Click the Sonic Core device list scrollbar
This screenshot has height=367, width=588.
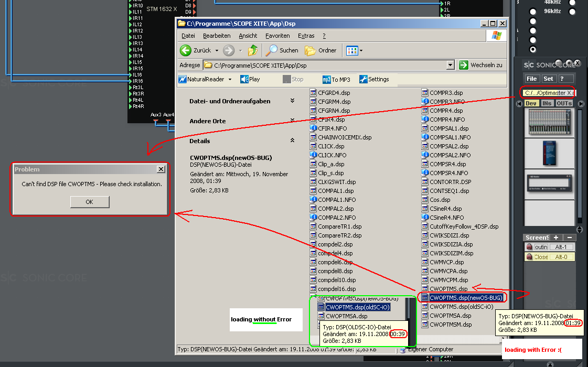(580, 165)
